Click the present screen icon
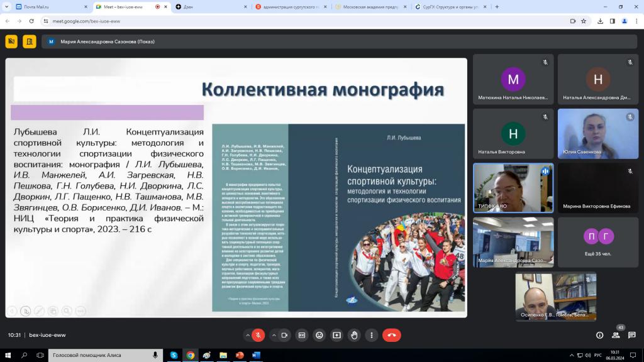The width and height of the screenshot is (644, 362). pyautogui.click(x=337, y=335)
